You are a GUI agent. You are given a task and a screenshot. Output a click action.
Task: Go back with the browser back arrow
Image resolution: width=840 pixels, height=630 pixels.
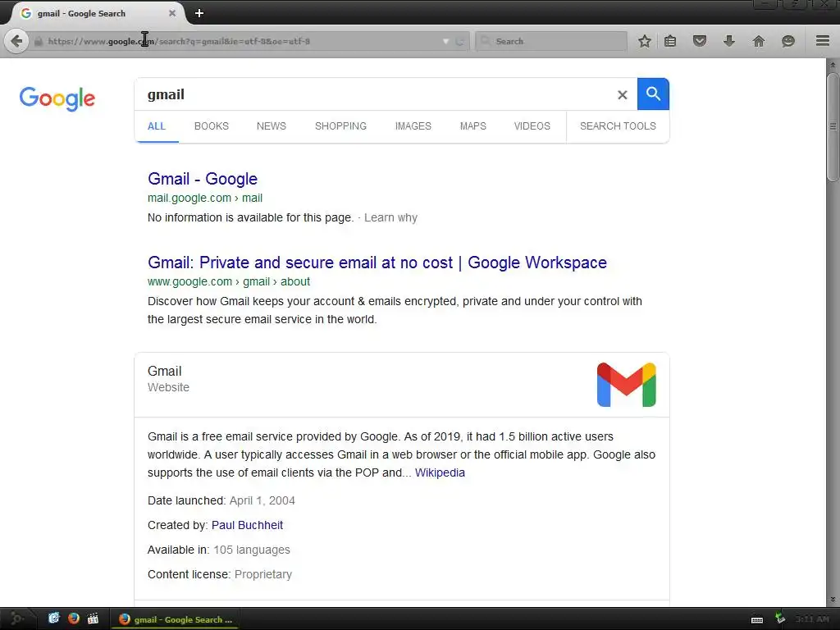click(16, 41)
